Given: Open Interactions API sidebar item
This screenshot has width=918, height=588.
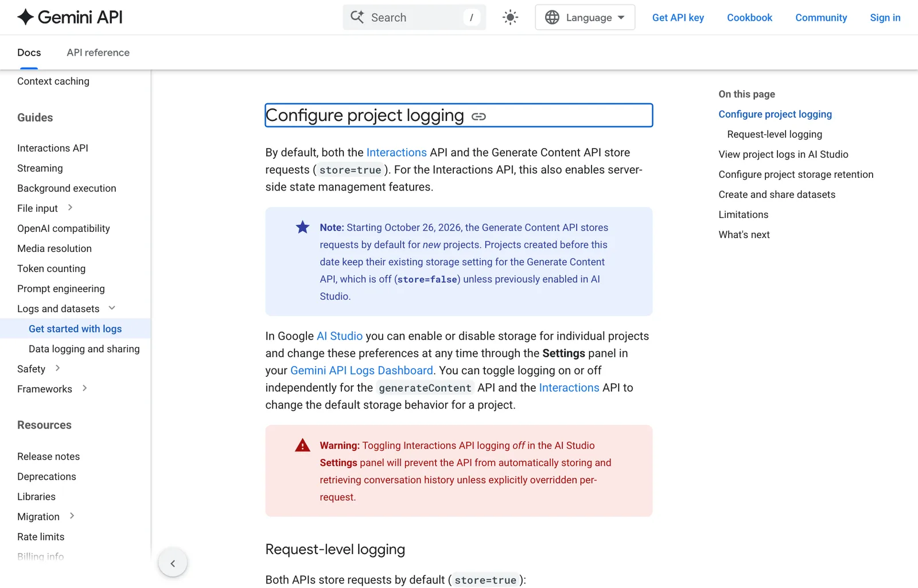Looking at the screenshot, I should (x=53, y=148).
